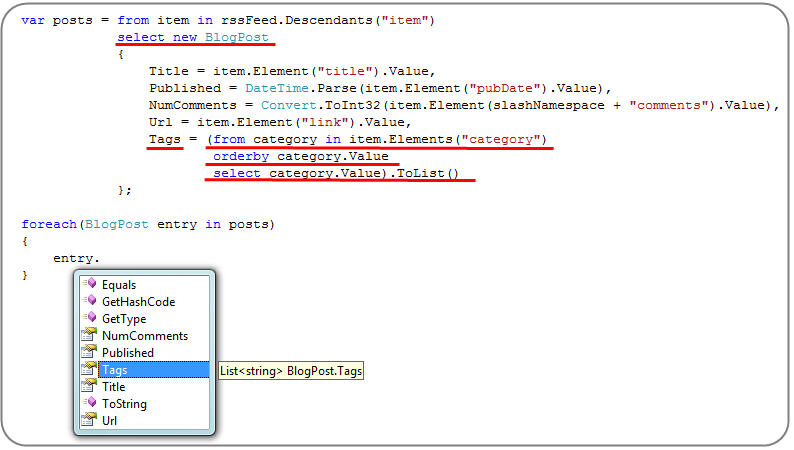
Task: Click "slashNamespace" identifier
Action: [x=549, y=106]
